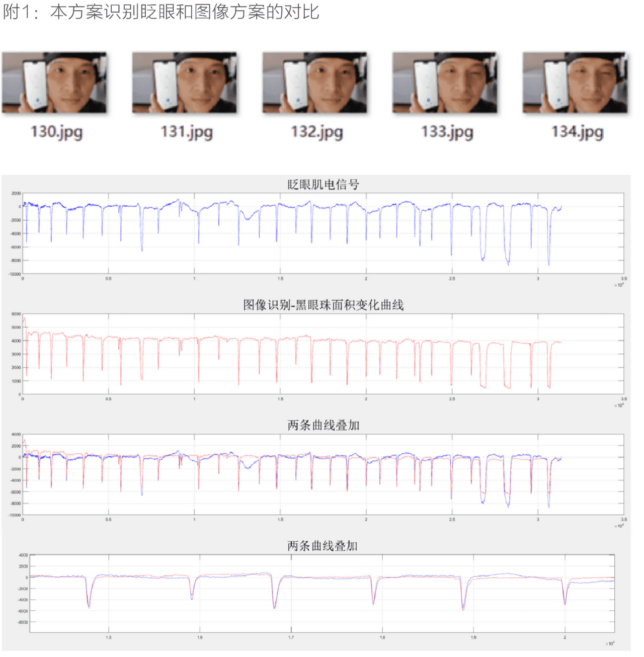Open the 134.jpg image thumbnail
Viewport: 644px width, 657px height.
(575, 83)
